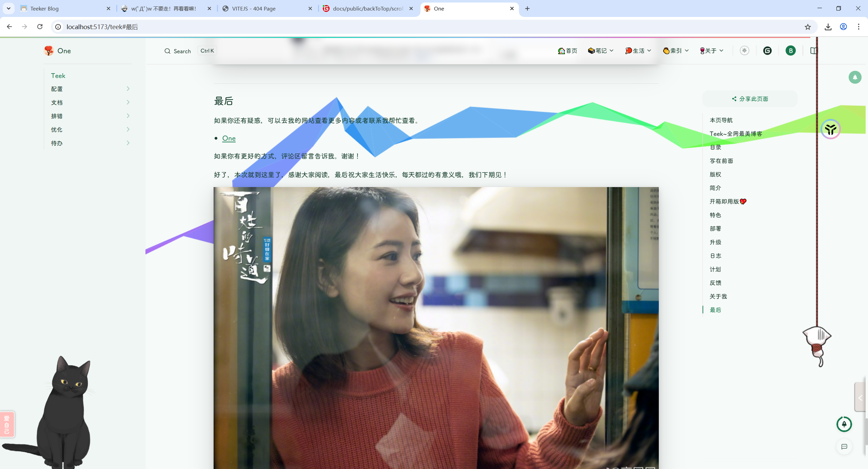
Task: Open the browser profile icon
Action: tap(843, 27)
